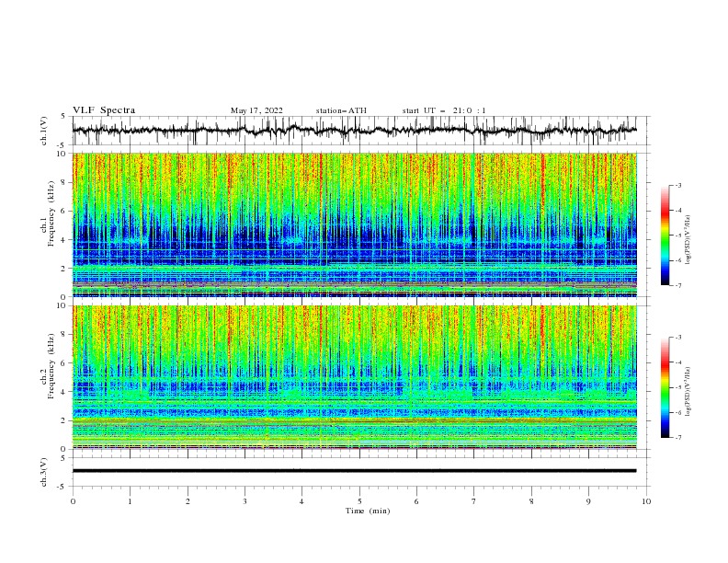Click the time axis tick label "4"
728x563 pixels.
(301, 501)
